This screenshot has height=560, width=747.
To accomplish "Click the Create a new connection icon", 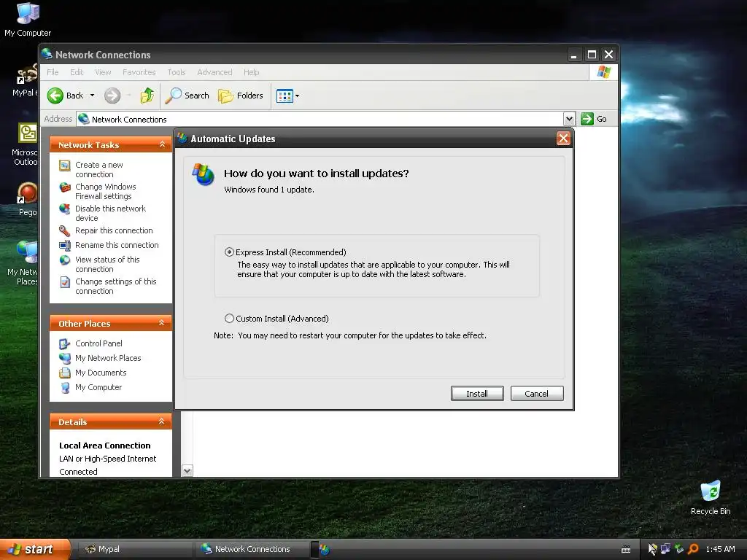I will [x=65, y=166].
